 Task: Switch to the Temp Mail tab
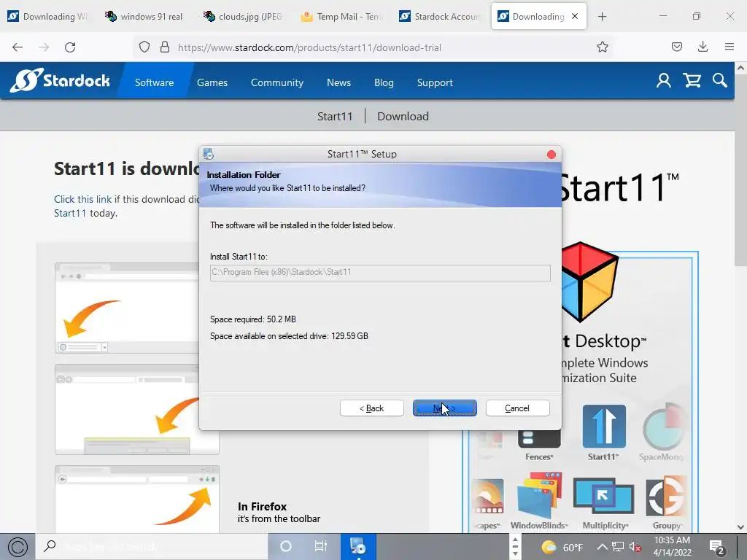[342, 17]
